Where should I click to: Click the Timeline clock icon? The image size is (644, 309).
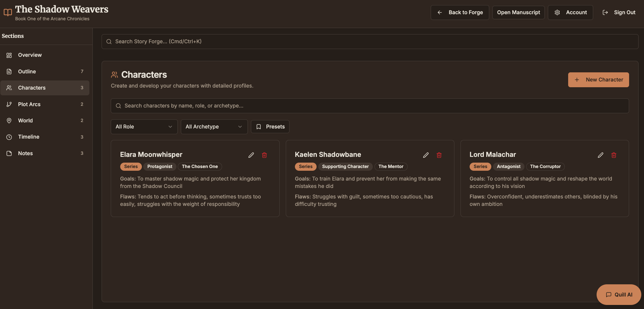(9, 137)
